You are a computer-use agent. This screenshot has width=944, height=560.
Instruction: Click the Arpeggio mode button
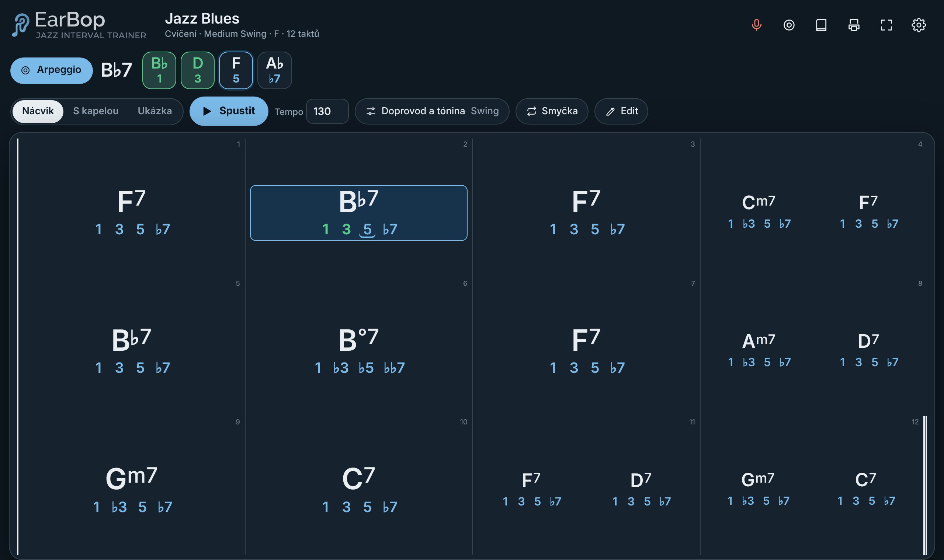click(51, 70)
